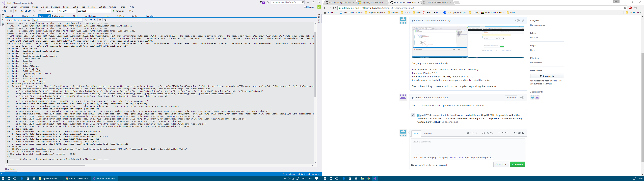Add a link via the comment toolbar icon
Screen dimensions: 644x181
coord(492,133)
